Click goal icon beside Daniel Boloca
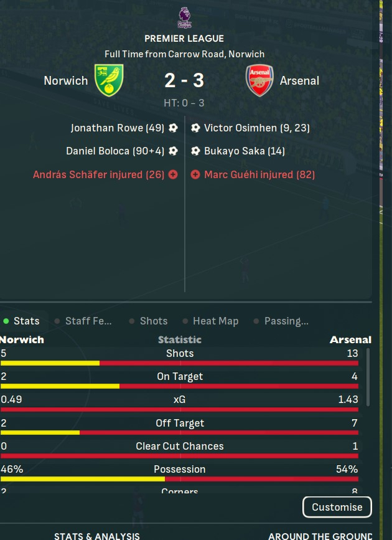Screen dimensions: 392x540 point(173,151)
